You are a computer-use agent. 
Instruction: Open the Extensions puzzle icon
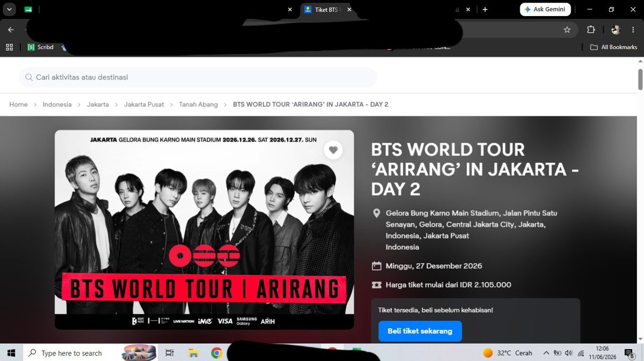pyautogui.click(x=591, y=30)
